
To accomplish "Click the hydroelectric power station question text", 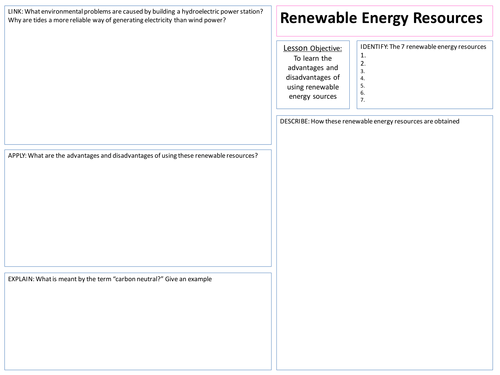I will click(x=135, y=12).
